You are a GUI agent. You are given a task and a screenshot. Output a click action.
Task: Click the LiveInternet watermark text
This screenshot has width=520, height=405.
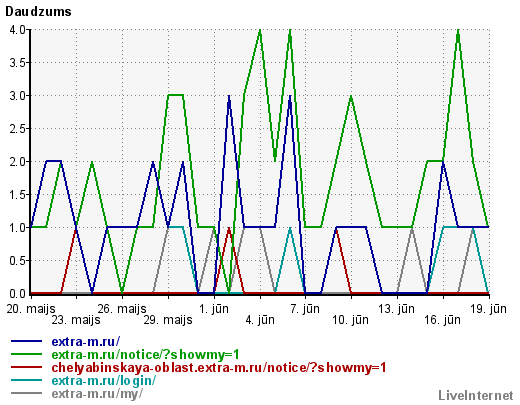pos(476,396)
